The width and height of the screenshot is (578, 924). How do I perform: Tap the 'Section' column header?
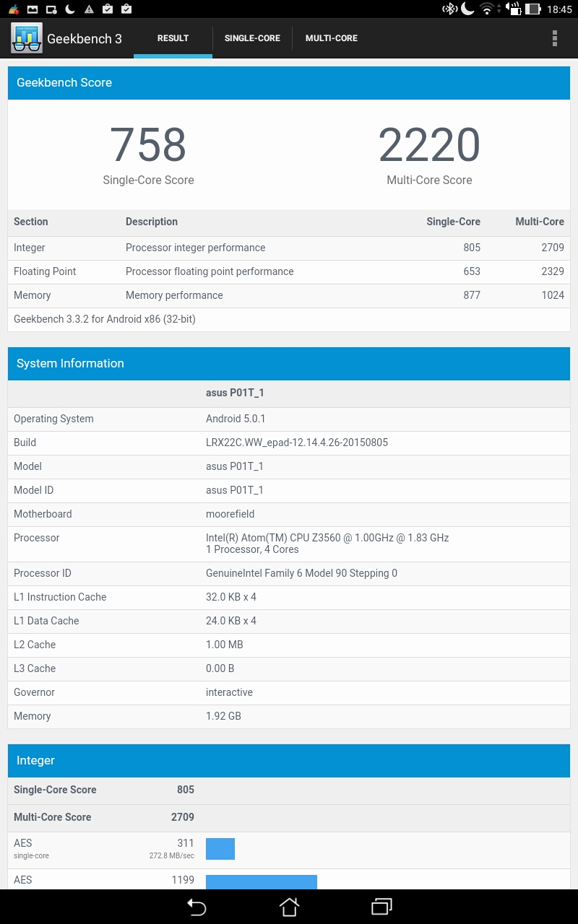pyautogui.click(x=31, y=222)
